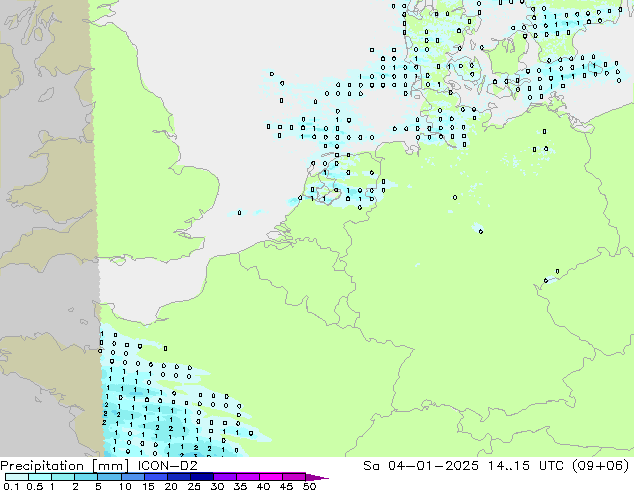Image resolution: width=634 pixels, height=490 pixels.
Task: Click the "14..15" time range text
Action: click(508, 465)
